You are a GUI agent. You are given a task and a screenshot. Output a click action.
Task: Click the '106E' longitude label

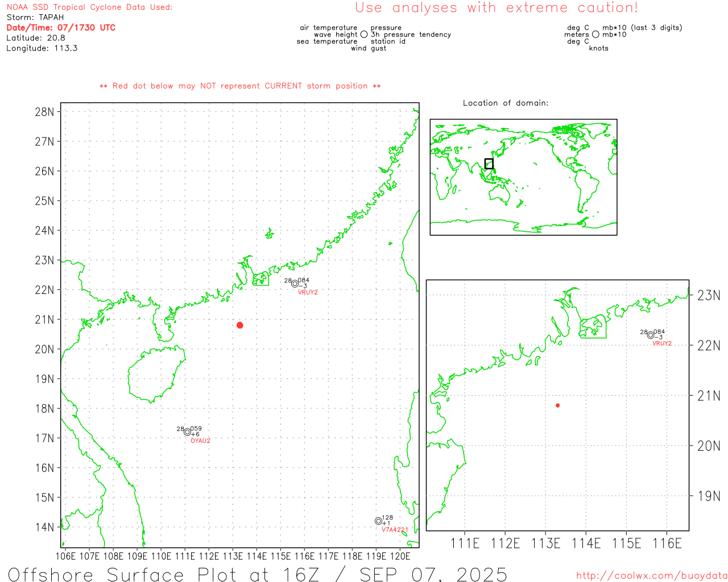[x=65, y=556]
